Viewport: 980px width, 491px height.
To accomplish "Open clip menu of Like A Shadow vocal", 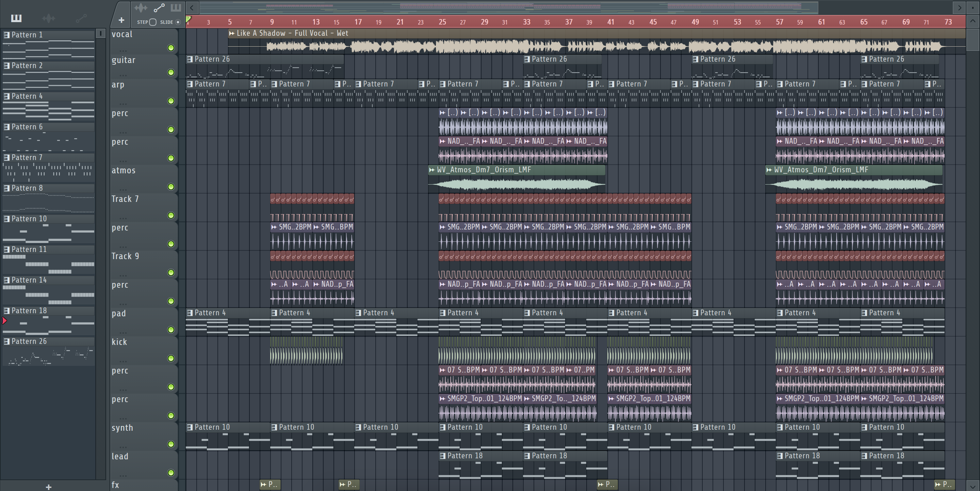I will point(232,33).
